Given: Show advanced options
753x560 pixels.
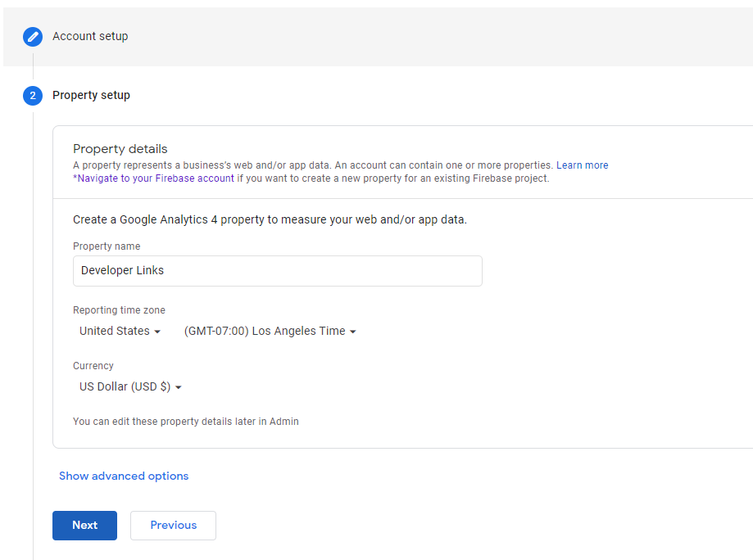Looking at the screenshot, I should click(124, 476).
